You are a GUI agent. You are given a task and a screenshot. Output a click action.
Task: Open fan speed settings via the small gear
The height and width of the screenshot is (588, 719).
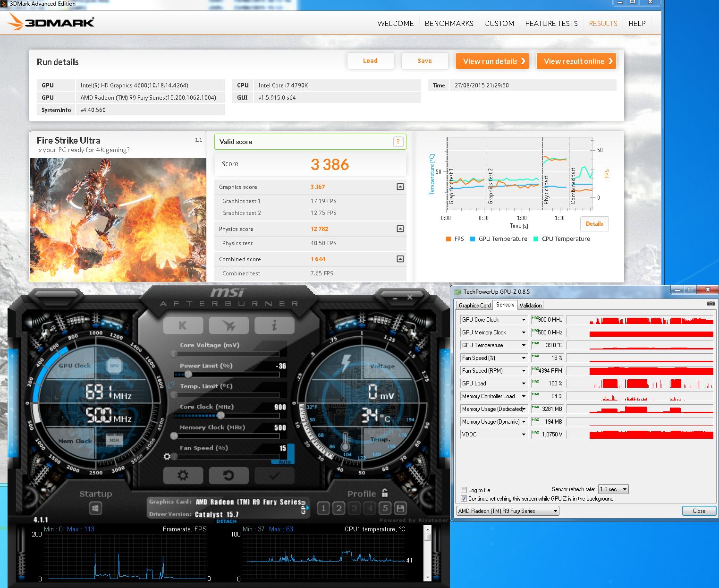click(x=167, y=456)
